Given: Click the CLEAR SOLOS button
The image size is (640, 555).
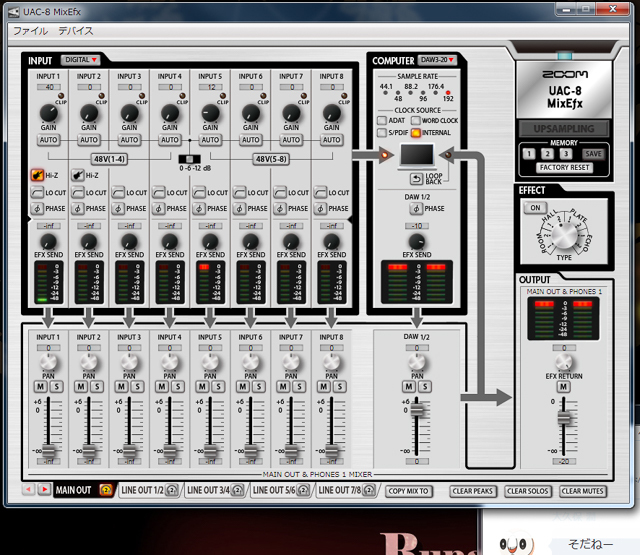Looking at the screenshot, I should 528,491.
